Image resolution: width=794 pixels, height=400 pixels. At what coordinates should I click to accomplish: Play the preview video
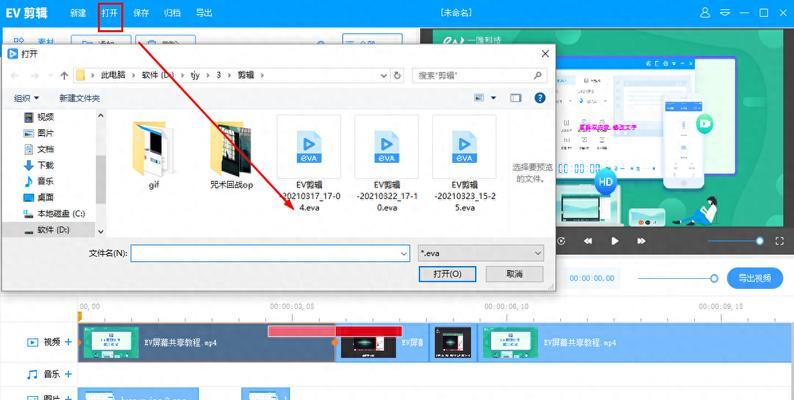pos(614,241)
